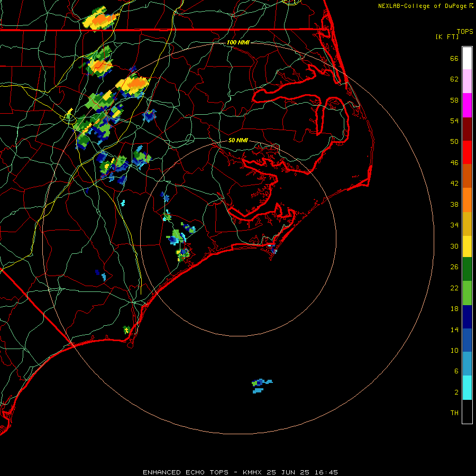Click the "[K FT]" units label
The height and width of the screenshot is (476, 476).
[447, 36]
